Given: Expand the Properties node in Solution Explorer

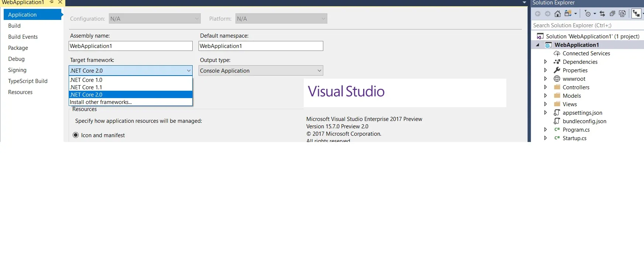Looking at the screenshot, I should (x=545, y=70).
